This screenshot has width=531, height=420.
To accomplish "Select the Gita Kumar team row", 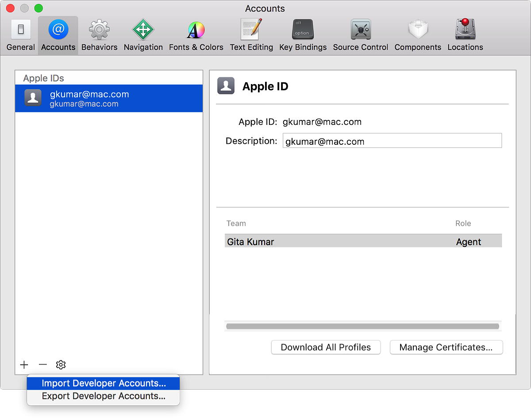I will pyautogui.click(x=363, y=242).
